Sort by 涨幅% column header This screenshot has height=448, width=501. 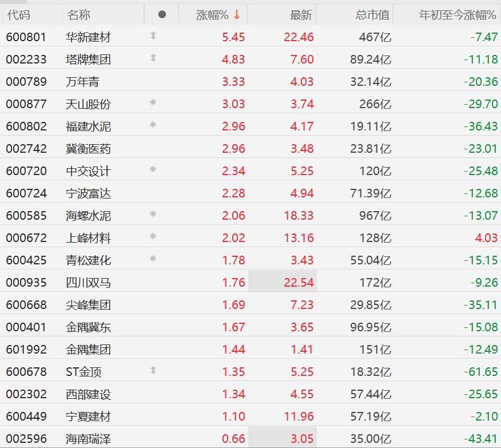(212, 15)
